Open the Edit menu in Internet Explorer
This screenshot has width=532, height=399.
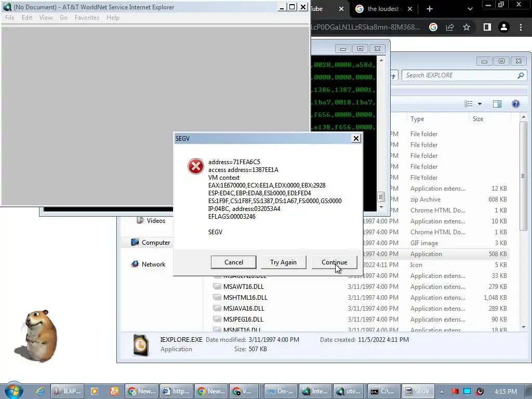(x=27, y=18)
